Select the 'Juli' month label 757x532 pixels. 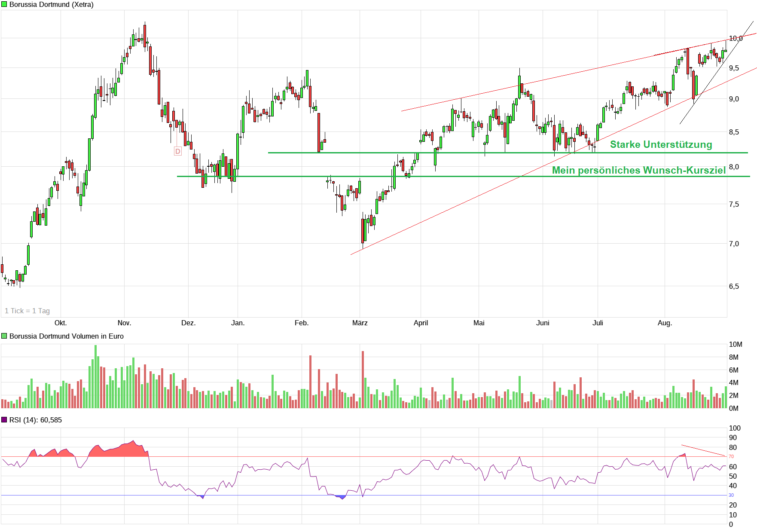(x=598, y=323)
